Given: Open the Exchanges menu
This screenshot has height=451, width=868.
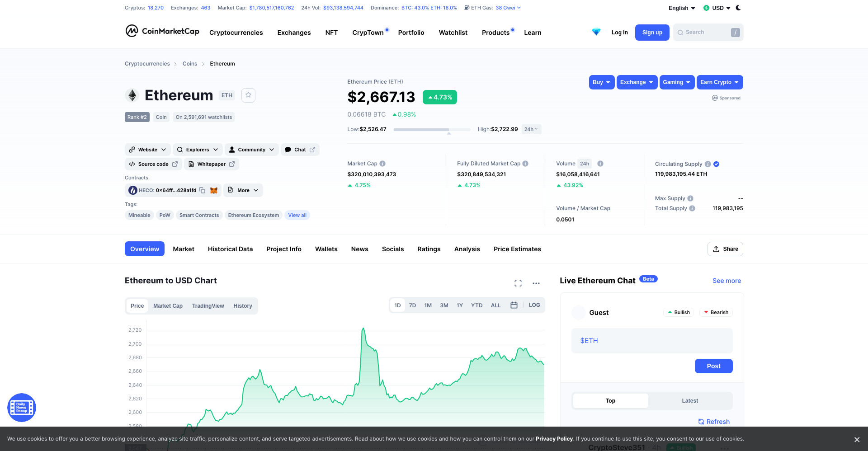Looking at the screenshot, I should (294, 33).
